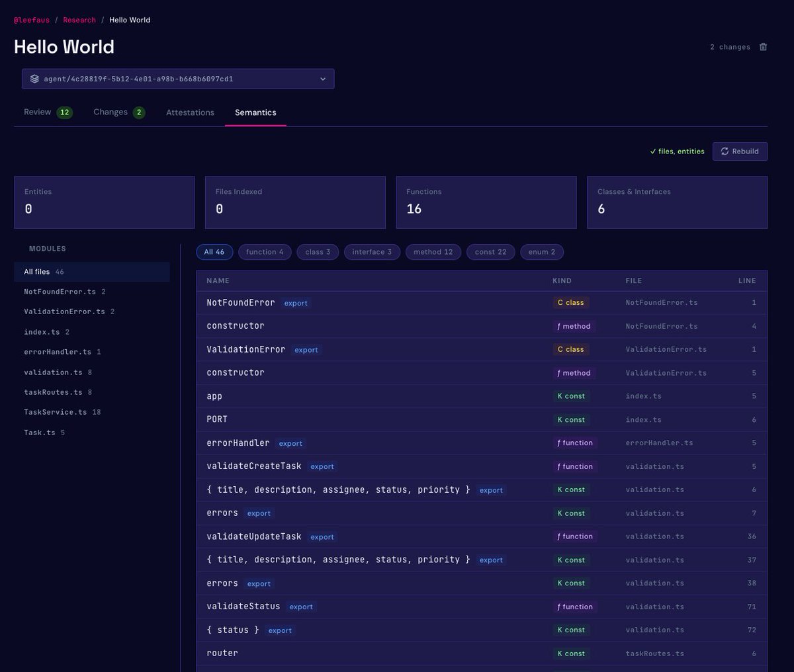
Task: Click the refresh icon inside the Rebuild button
Action: click(725, 151)
